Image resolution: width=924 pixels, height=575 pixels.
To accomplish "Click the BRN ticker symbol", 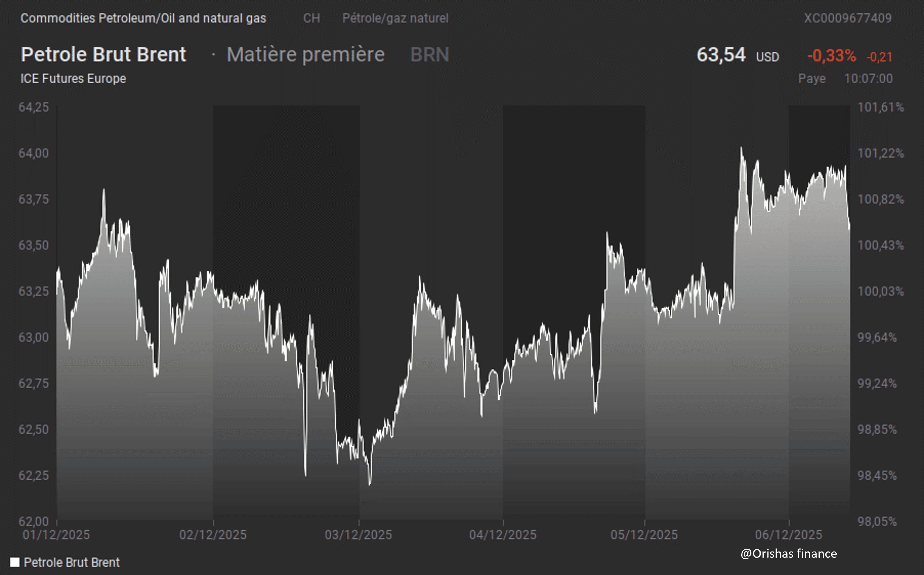I will pyautogui.click(x=430, y=54).
